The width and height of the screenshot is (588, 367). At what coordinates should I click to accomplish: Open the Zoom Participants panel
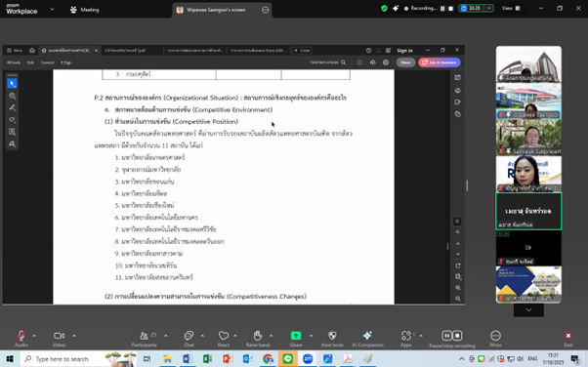click(x=144, y=336)
